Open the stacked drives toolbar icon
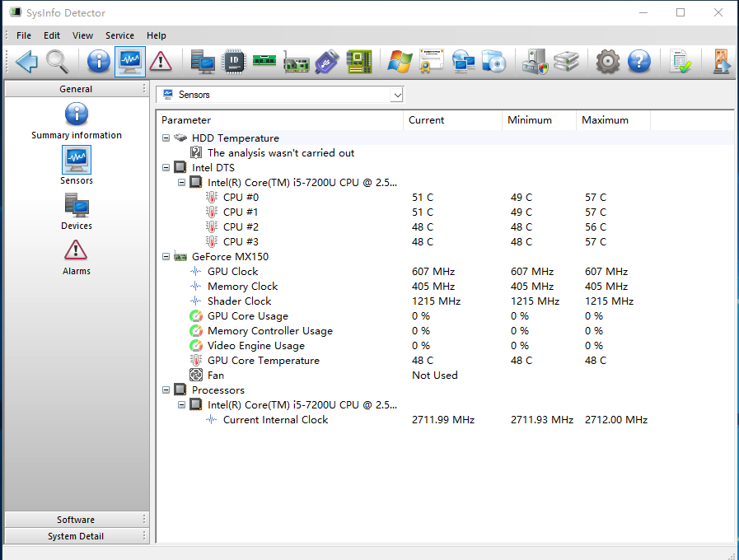 click(x=566, y=62)
